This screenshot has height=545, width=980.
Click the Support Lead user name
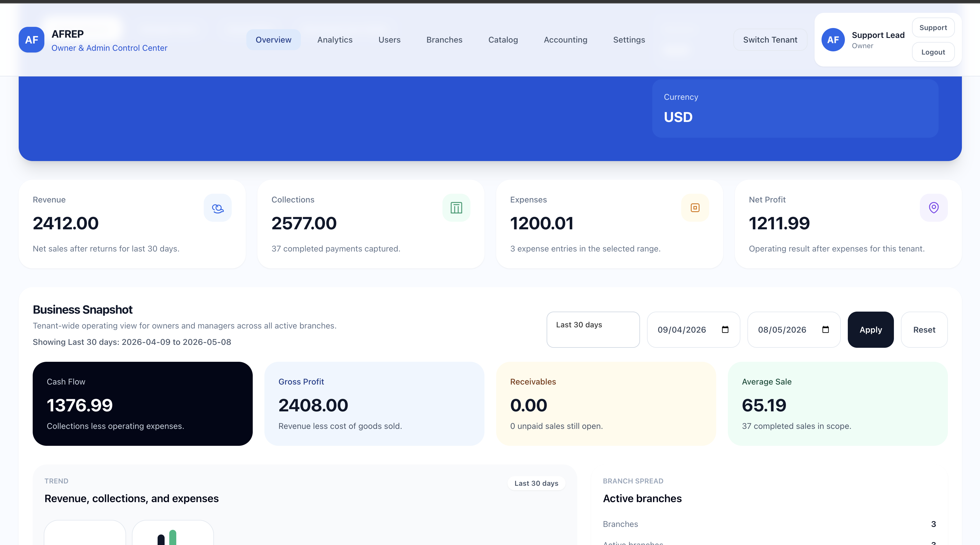pyautogui.click(x=878, y=35)
